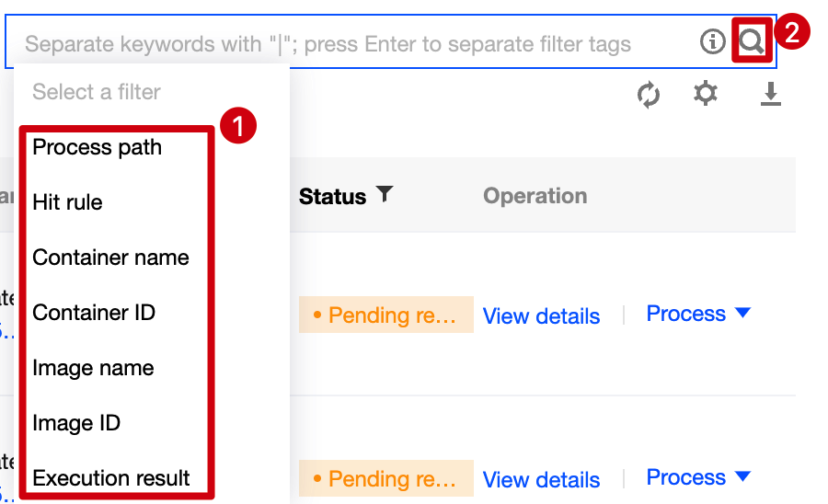The height and width of the screenshot is (504, 828).
Task: Click the magnifier search icon
Action: (x=752, y=42)
